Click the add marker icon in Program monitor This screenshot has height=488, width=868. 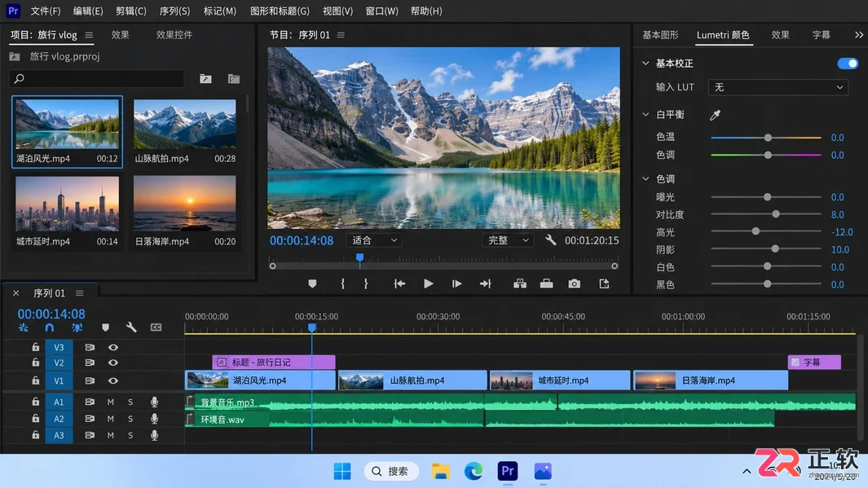[312, 284]
